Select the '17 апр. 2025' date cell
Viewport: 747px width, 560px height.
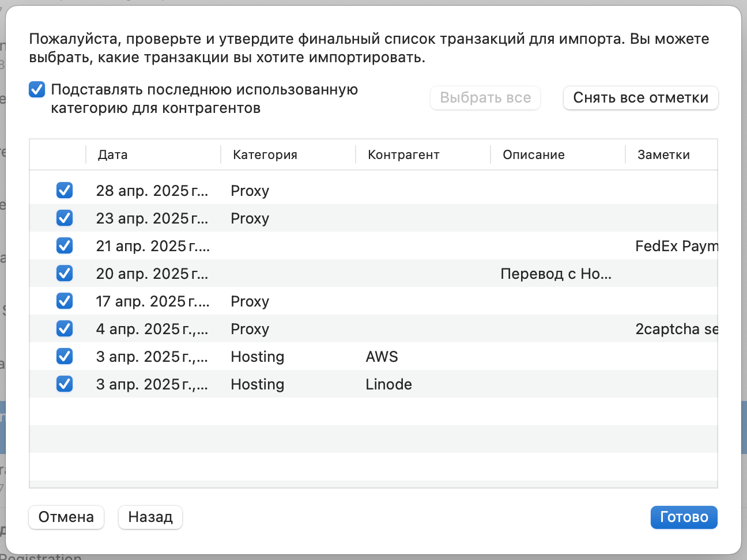click(153, 301)
